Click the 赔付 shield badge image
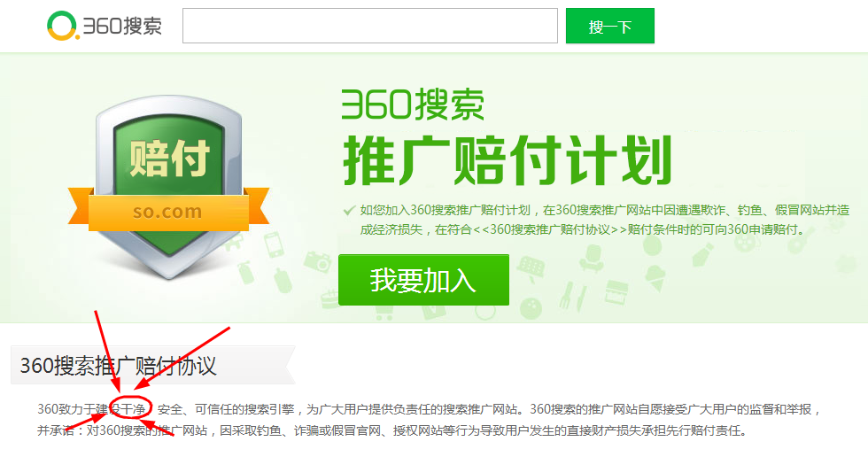868x457 pixels. click(x=169, y=185)
